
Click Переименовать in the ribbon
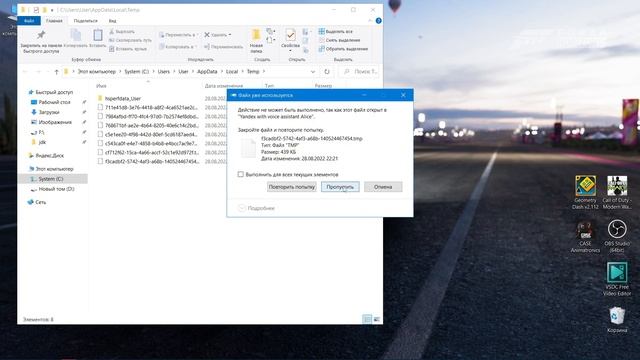(x=223, y=47)
